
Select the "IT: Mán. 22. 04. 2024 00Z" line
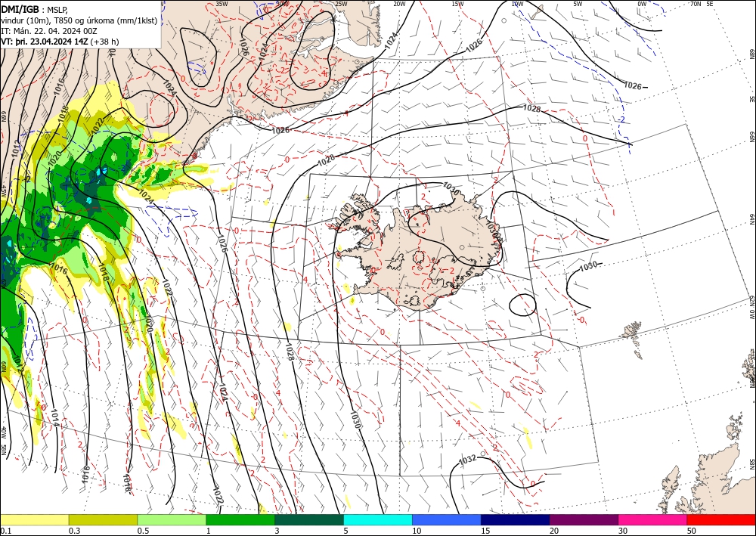pos(49,31)
